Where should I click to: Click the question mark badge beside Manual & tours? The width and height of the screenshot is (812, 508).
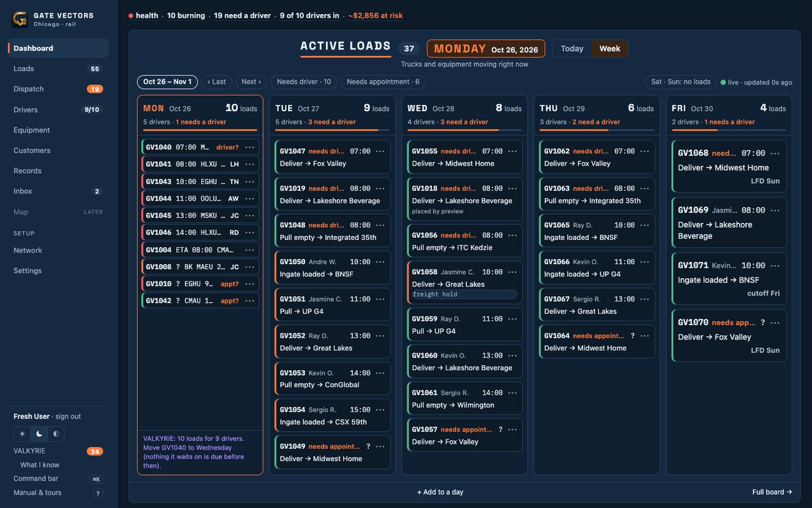98,493
